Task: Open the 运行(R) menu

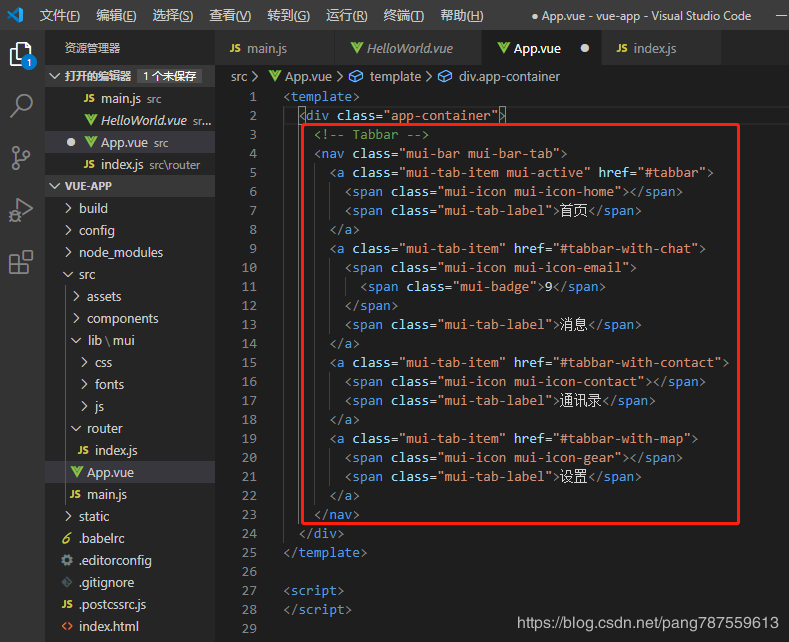Action: point(347,16)
